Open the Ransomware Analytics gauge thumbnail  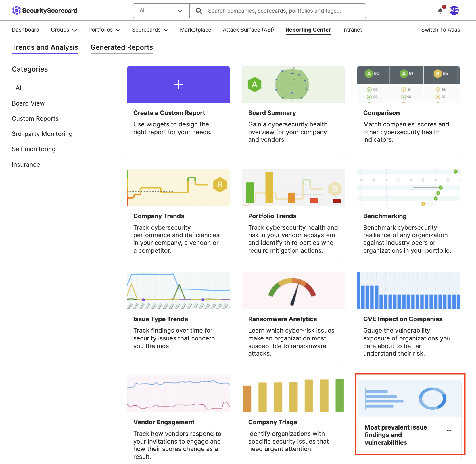pos(293,291)
